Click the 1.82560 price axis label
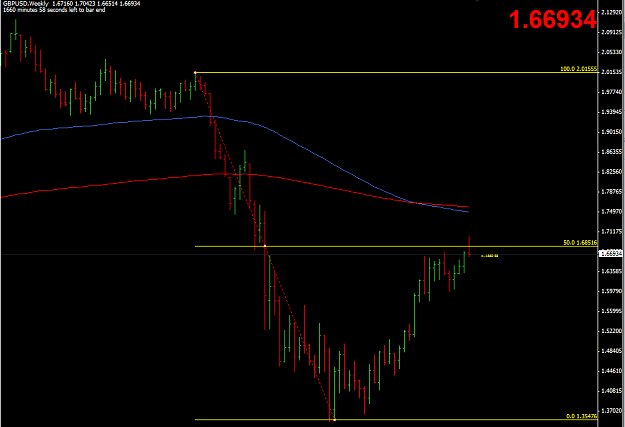The height and width of the screenshot is (427, 625). click(x=611, y=172)
